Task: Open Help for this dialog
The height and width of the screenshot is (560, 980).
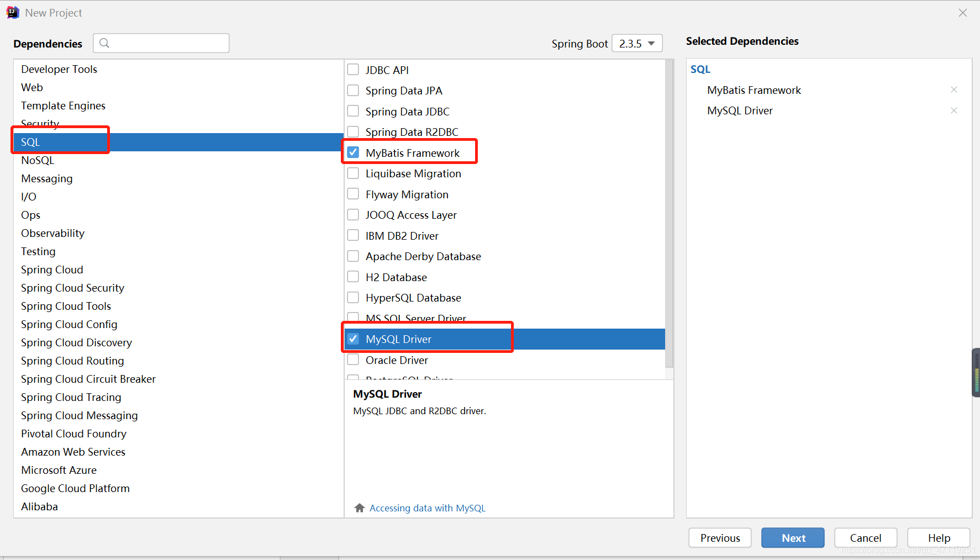Action: click(939, 538)
